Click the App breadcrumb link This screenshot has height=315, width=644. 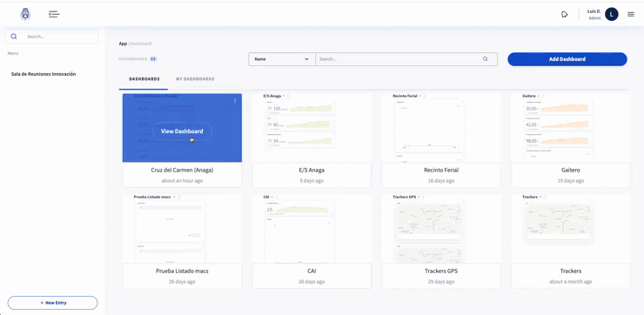pyautogui.click(x=123, y=44)
